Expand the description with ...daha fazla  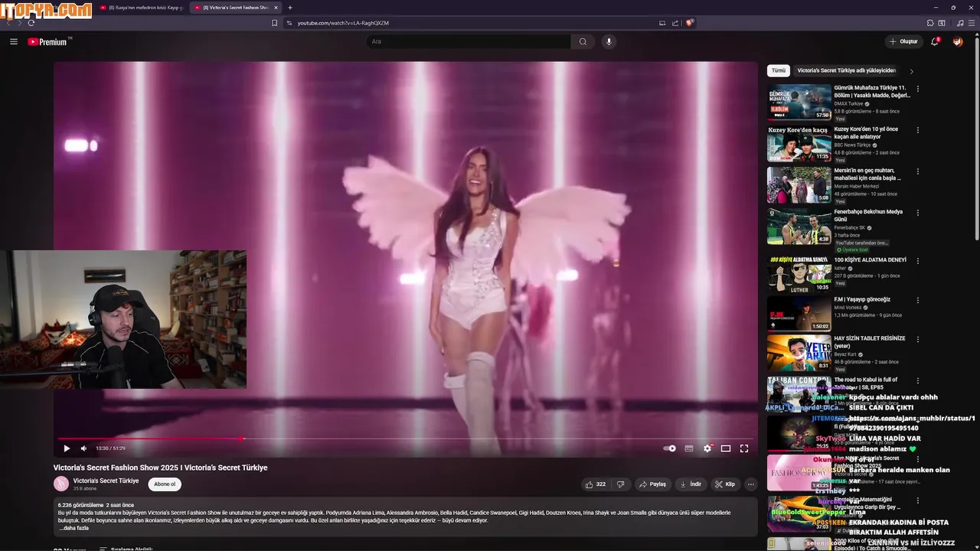[x=74, y=528]
